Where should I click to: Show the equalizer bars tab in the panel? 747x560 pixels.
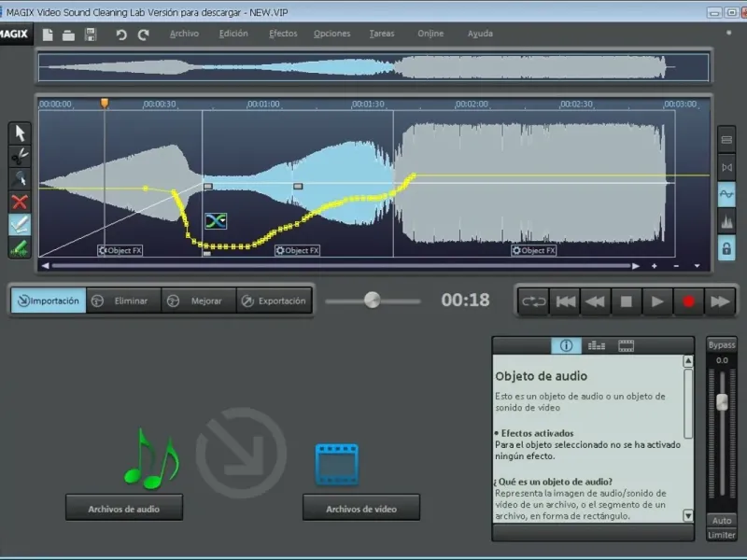pos(596,345)
